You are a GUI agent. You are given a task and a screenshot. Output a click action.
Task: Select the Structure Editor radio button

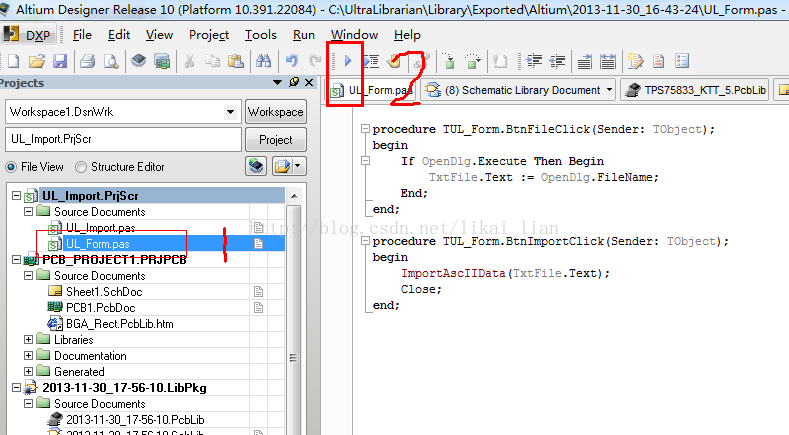pos(81,167)
